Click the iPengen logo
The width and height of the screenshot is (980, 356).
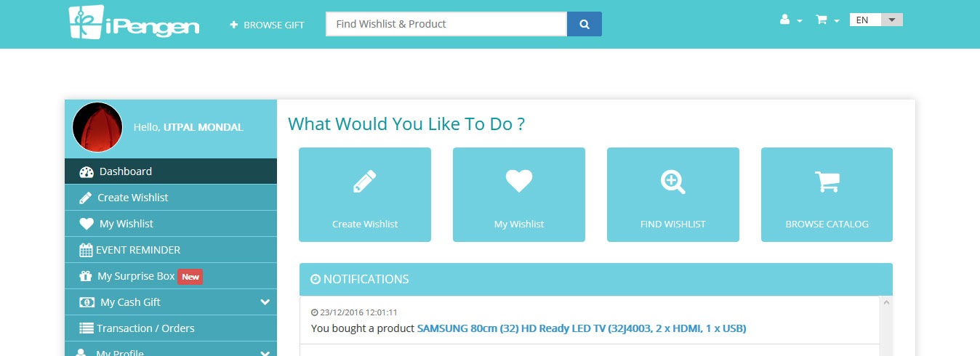click(134, 23)
